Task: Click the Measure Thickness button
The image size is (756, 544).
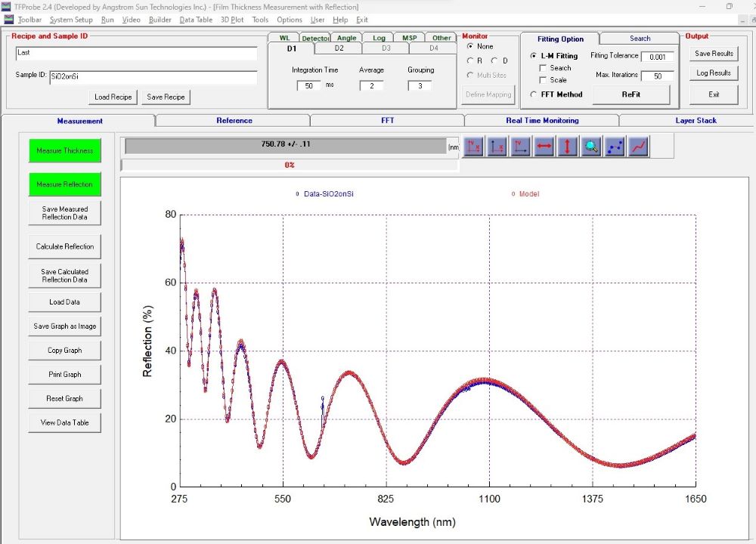Action: click(64, 151)
